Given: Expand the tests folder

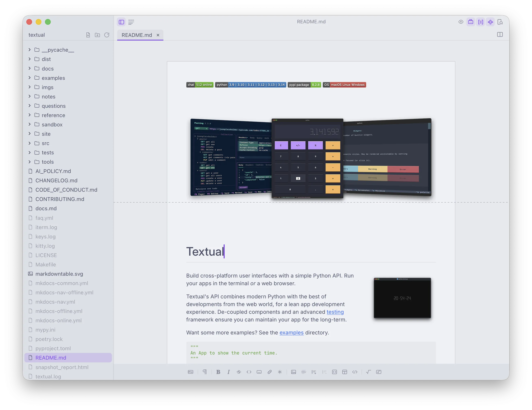Looking at the screenshot, I should tap(29, 152).
